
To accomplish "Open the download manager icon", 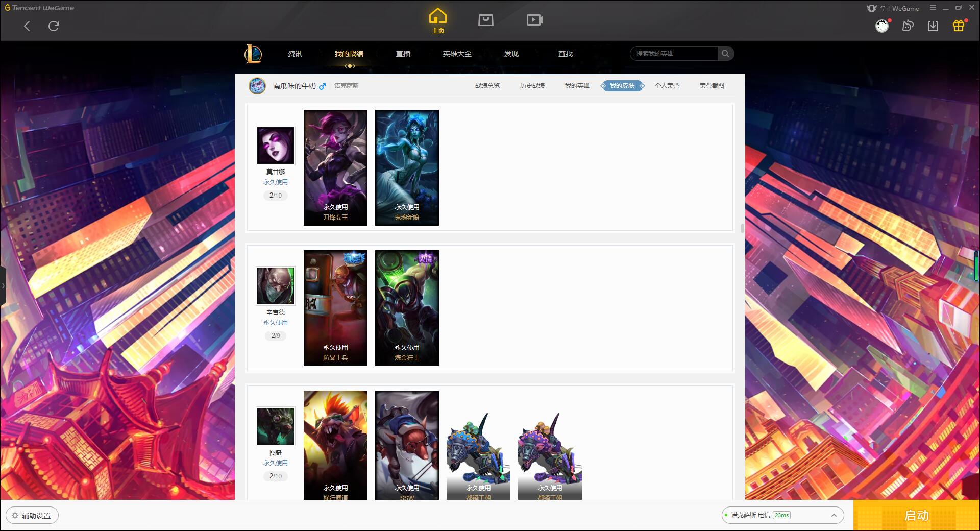I will pos(933,26).
